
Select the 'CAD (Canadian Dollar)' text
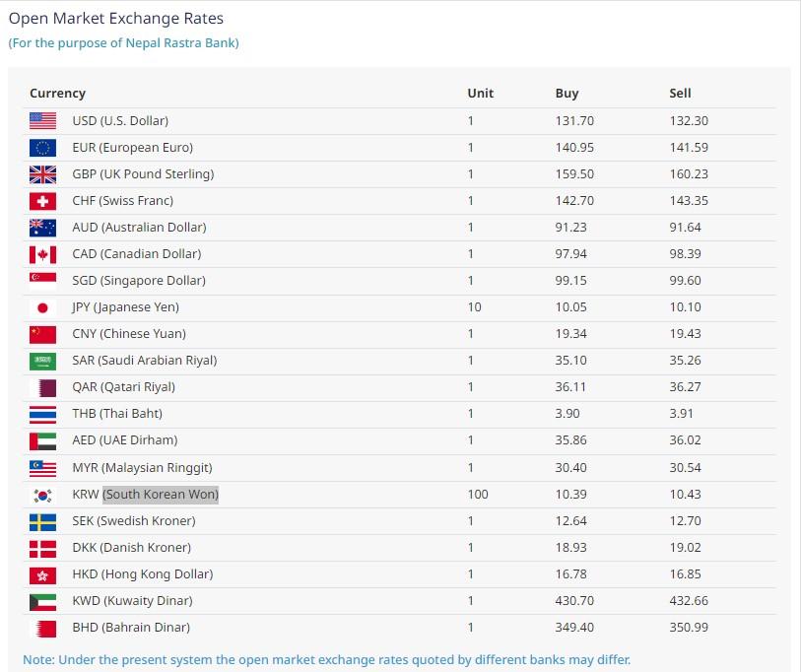136,254
